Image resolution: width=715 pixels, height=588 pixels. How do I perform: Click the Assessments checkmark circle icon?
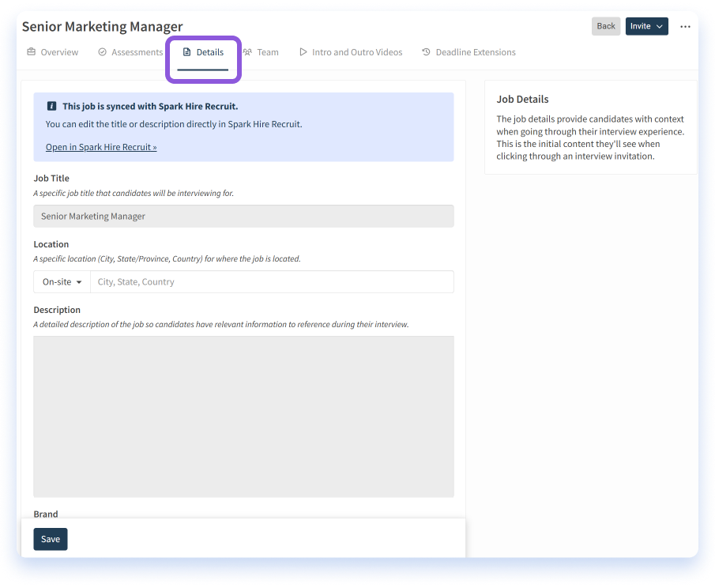coord(102,52)
